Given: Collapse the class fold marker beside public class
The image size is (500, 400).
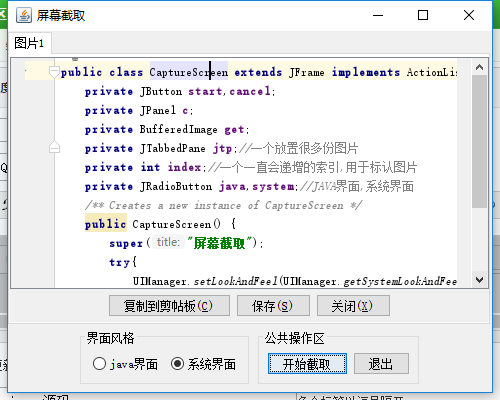Looking at the screenshot, I should coord(54,72).
